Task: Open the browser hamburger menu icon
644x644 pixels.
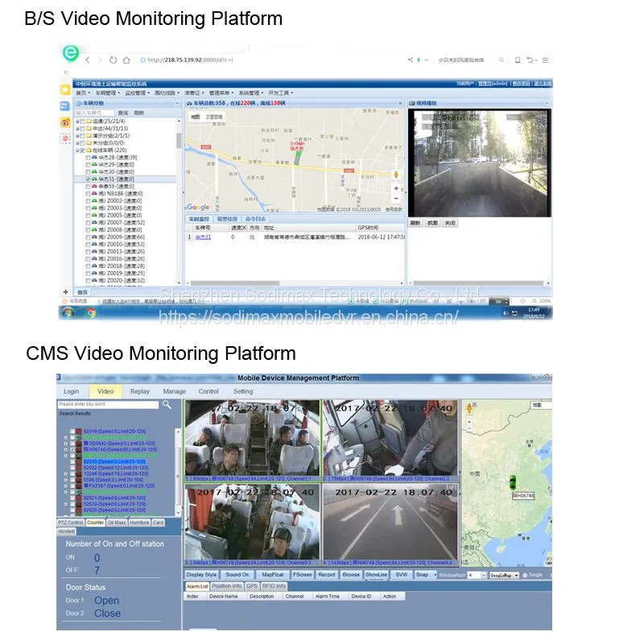Action: coord(546,60)
